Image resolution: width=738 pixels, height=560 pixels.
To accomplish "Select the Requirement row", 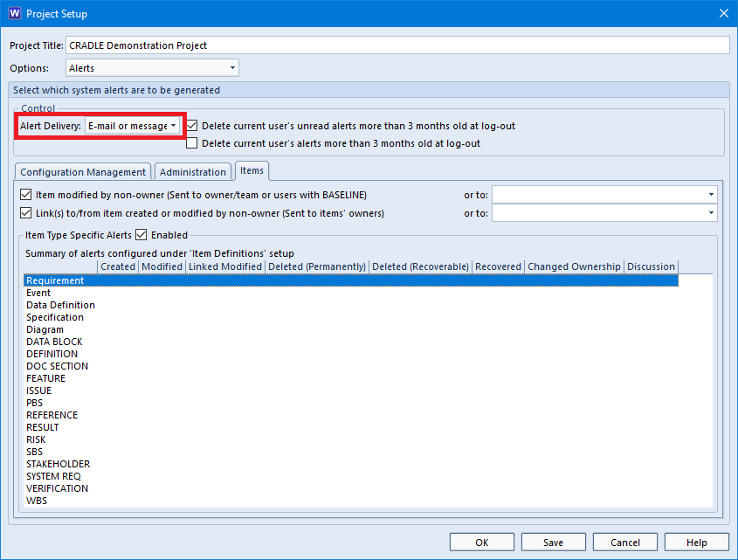I will 351,280.
